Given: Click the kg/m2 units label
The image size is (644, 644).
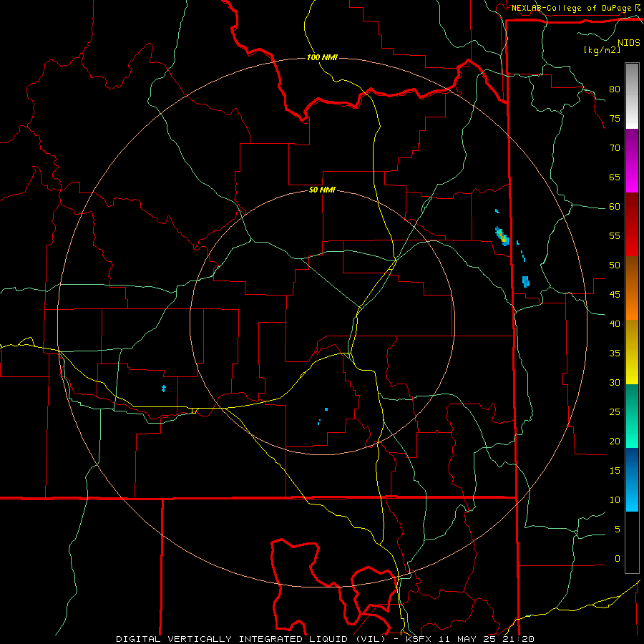Looking at the screenshot, I should point(602,50).
